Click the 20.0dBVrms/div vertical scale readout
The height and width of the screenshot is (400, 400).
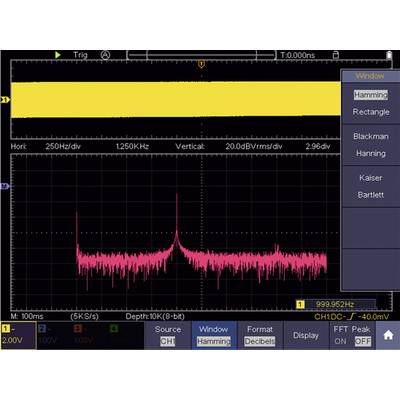pyautogui.click(x=254, y=146)
